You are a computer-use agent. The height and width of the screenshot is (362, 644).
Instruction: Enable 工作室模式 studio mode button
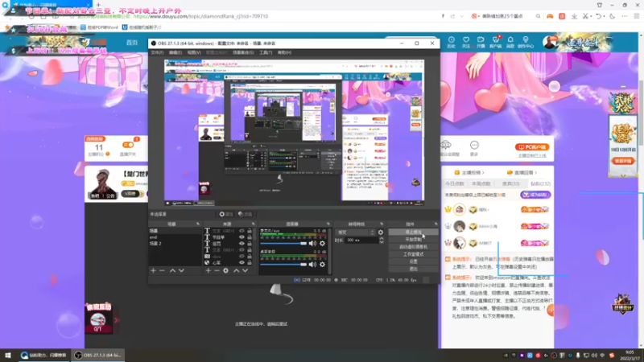413,254
